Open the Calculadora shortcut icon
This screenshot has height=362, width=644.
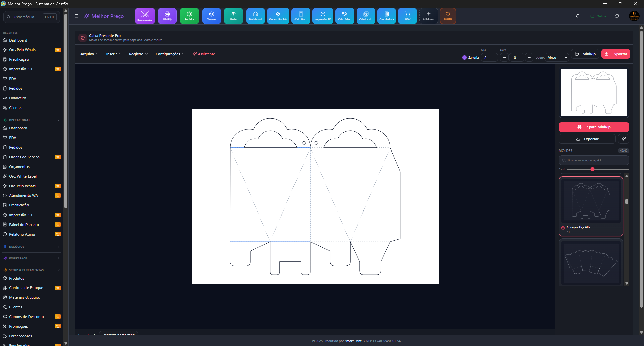387,16
